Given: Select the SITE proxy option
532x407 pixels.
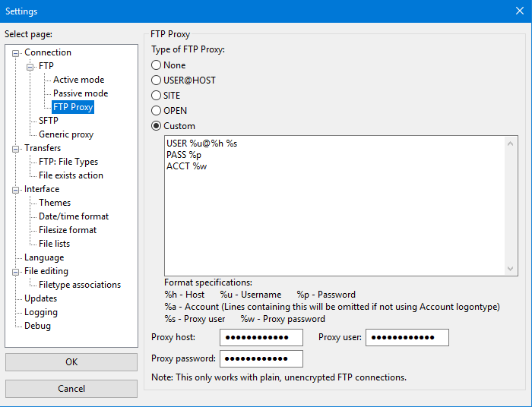Looking at the screenshot, I should pos(157,96).
